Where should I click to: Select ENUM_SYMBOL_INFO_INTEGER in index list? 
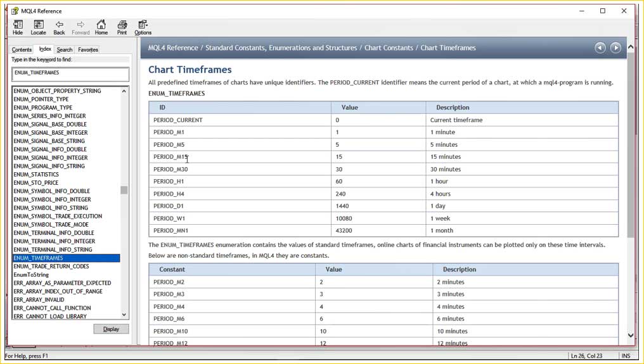[x=52, y=199]
